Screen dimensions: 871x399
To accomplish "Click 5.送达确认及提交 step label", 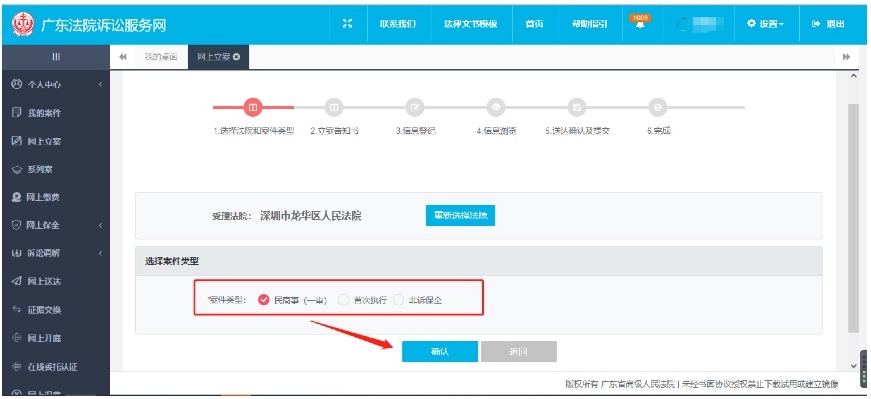I will click(578, 131).
